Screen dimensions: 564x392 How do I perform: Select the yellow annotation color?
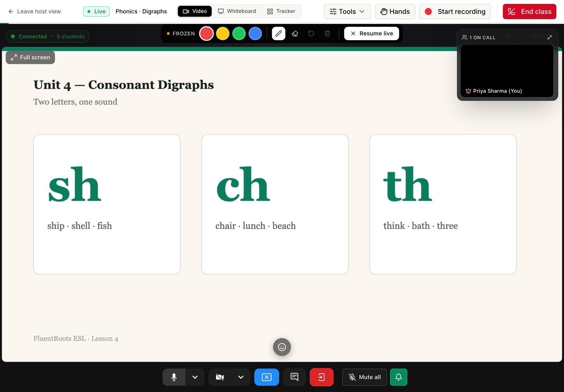[223, 33]
